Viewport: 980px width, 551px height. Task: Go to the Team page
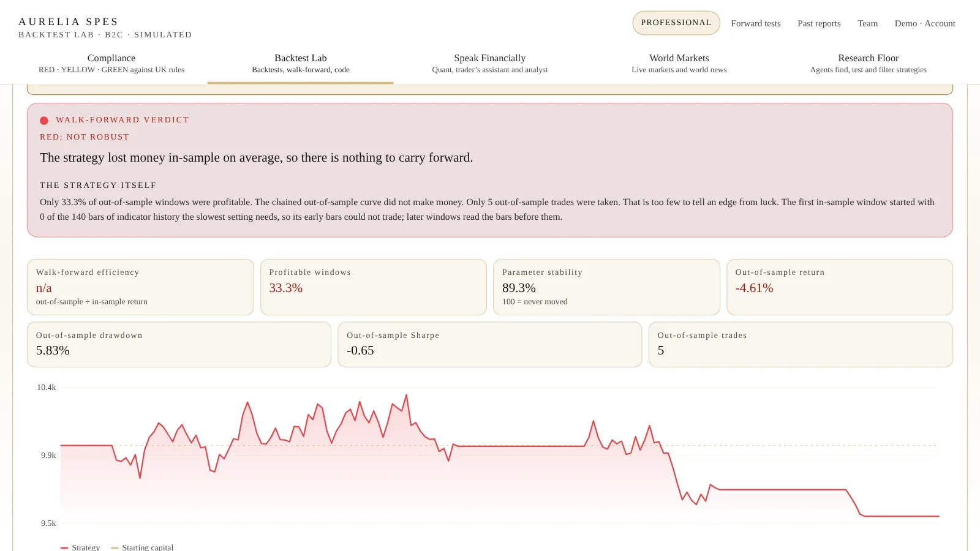click(x=867, y=23)
